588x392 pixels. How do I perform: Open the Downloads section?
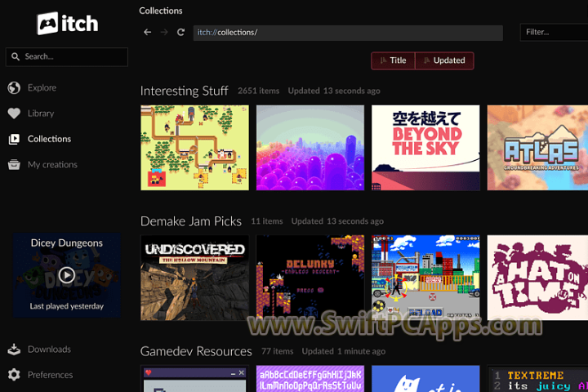[x=49, y=350]
